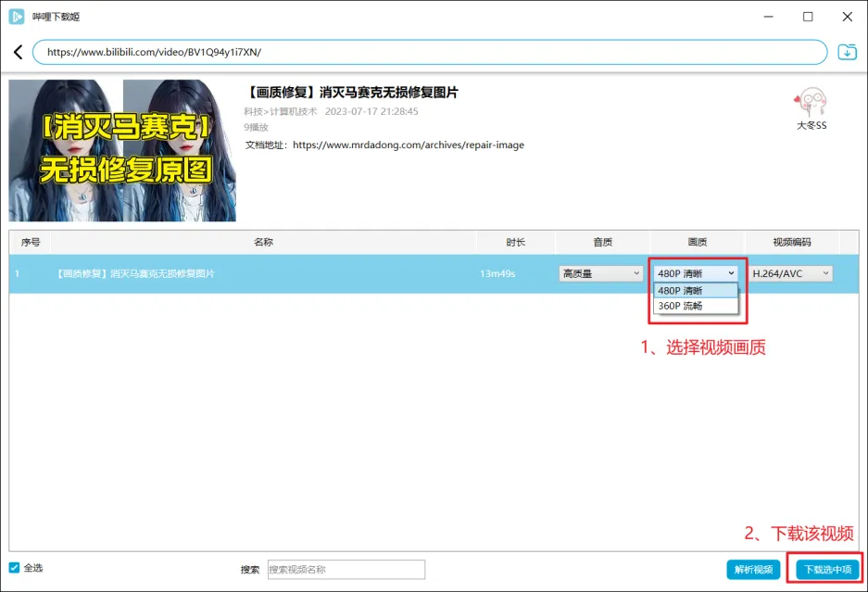Click the video cover thumbnail
Viewport: 868px width, 592px height.
click(x=122, y=150)
